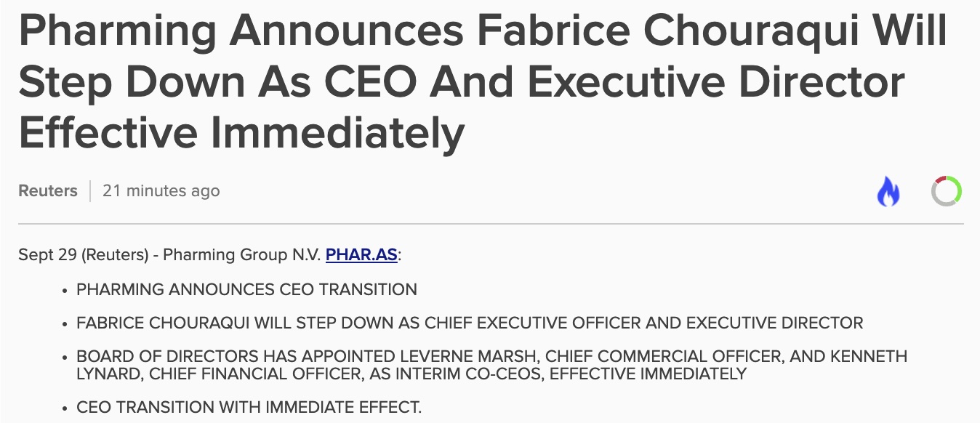Click the circular sentiment ring icon

(947, 191)
